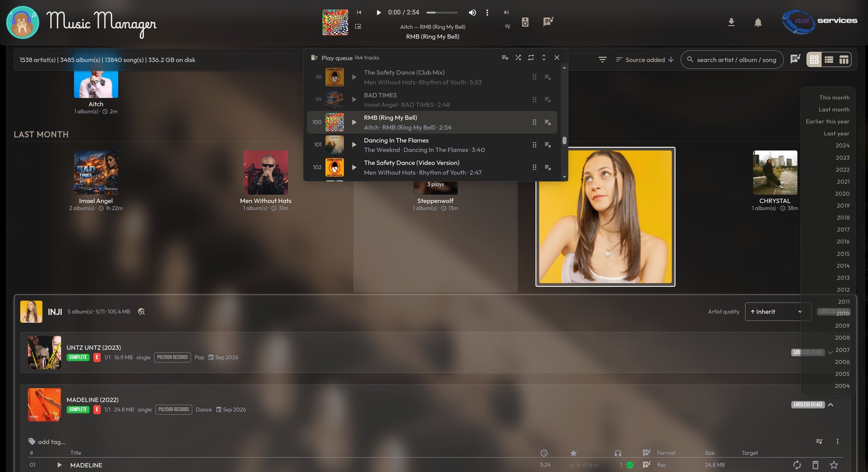Toggle mini player picture-in-picture icon
Screen dimensions: 868x472
[x=358, y=27]
